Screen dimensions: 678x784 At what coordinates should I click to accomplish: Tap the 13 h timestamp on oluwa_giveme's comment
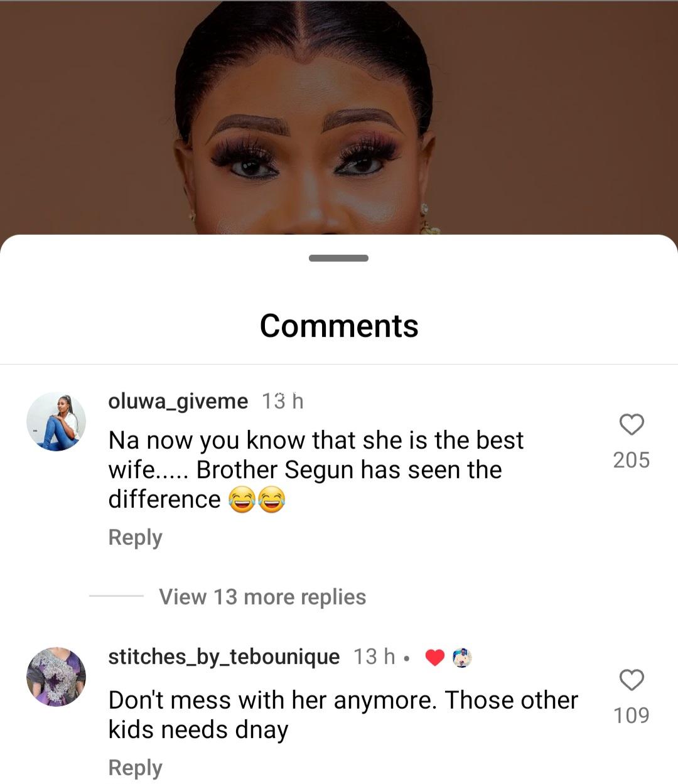[282, 400]
